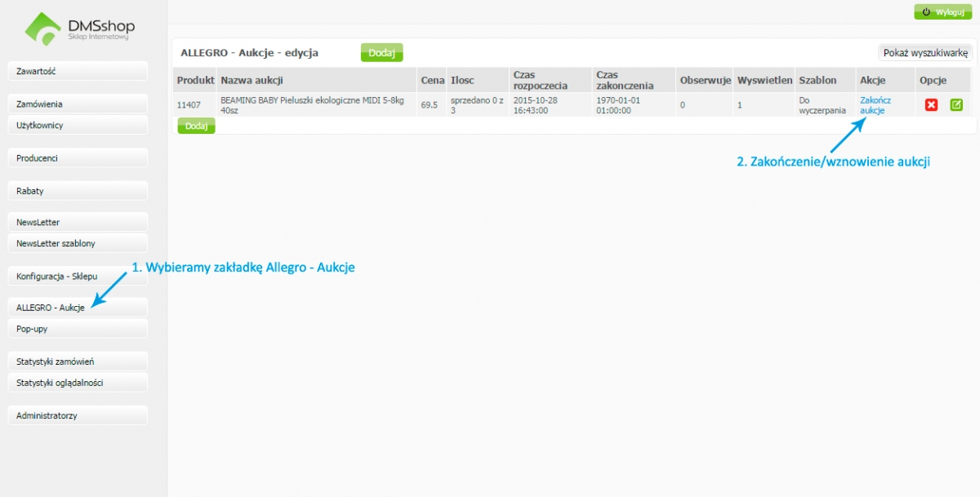Screen dimensions: 980x497
Task: Navigate to the NewsLetter sidebar item
Action: coord(78,222)
